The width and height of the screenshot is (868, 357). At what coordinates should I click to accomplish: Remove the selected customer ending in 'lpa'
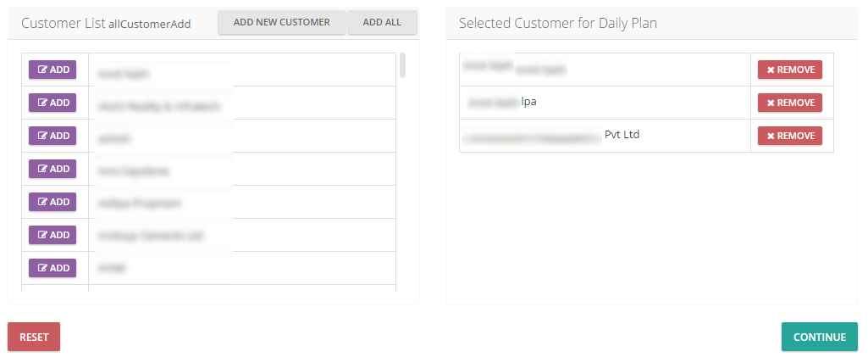point(790,103)
